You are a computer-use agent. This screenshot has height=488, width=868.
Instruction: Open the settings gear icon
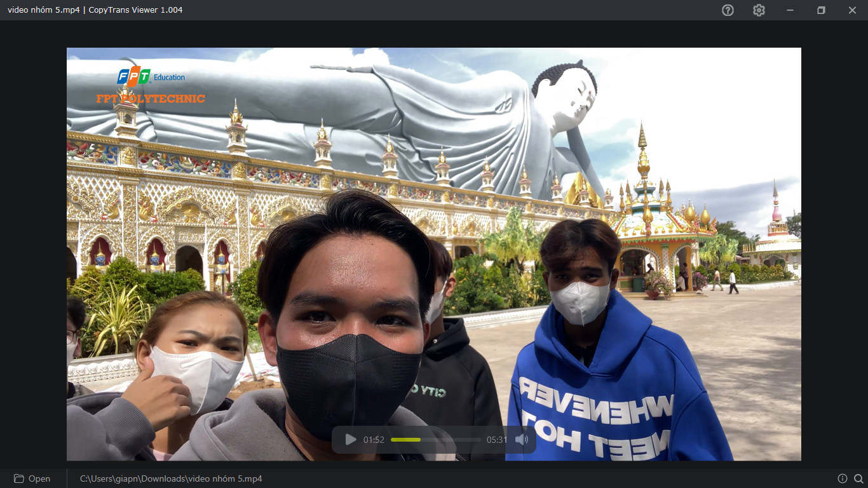click(x=759, y=10)
